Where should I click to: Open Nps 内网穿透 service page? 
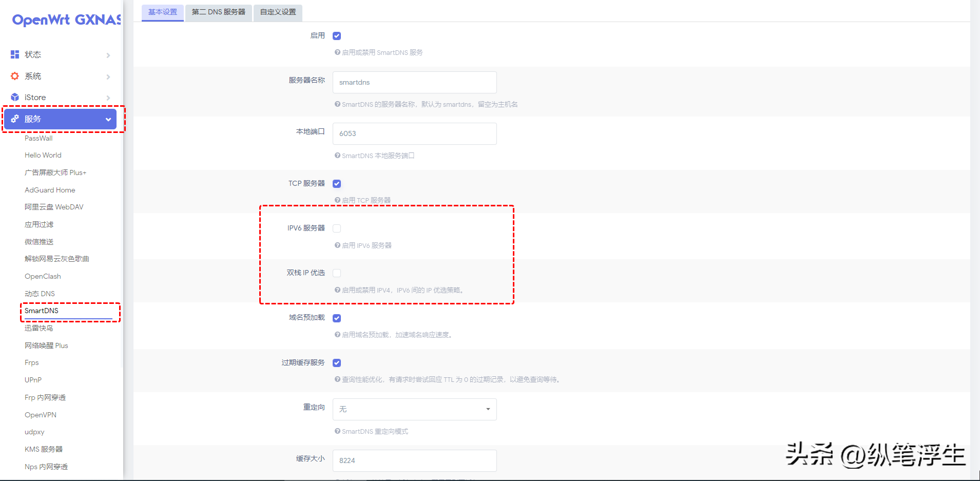(x=46, y=467)
